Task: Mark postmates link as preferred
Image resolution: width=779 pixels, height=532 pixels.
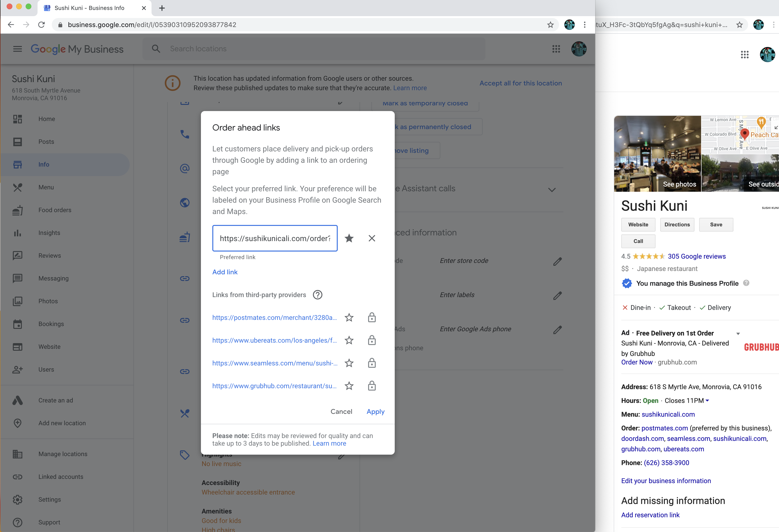Action: tap(349, 317)
